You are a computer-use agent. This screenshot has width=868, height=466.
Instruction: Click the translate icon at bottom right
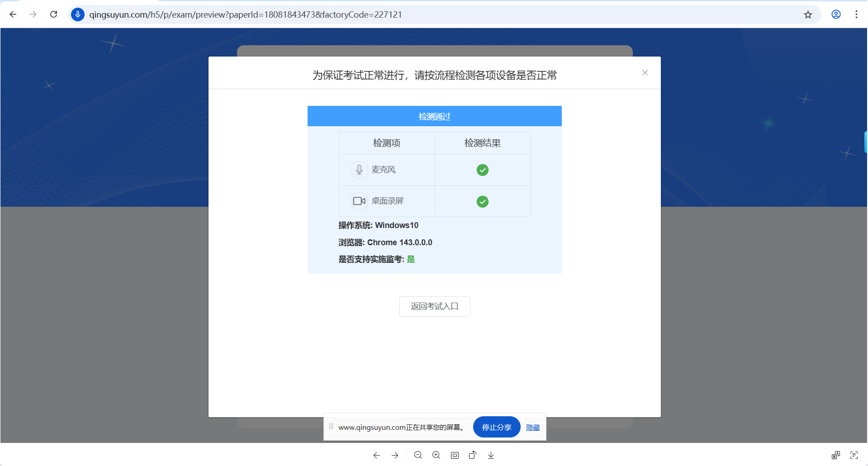click(x=835, y=455)
